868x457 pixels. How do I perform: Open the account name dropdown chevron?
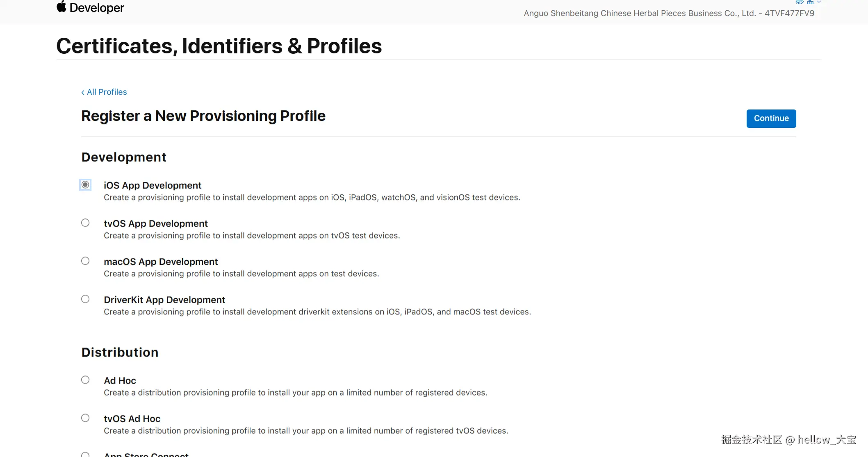[x=819, y=2]
